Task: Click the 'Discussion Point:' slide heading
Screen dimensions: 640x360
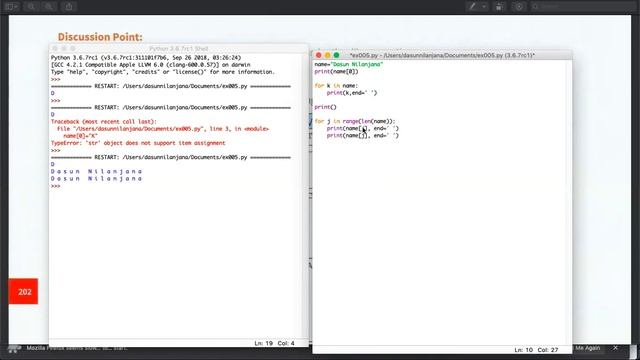Action: 100,37
